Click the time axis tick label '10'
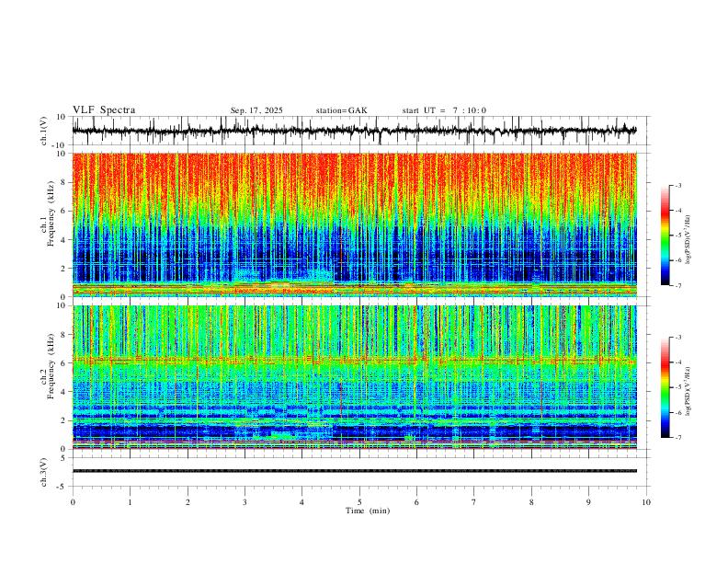The image size is (728, 563). pos(646,502)
